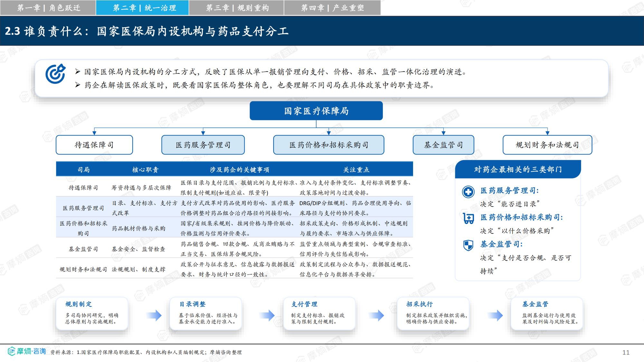
Task: Click the arrow between 支付管理 and 招采执行
Action: tap(376, 315)
